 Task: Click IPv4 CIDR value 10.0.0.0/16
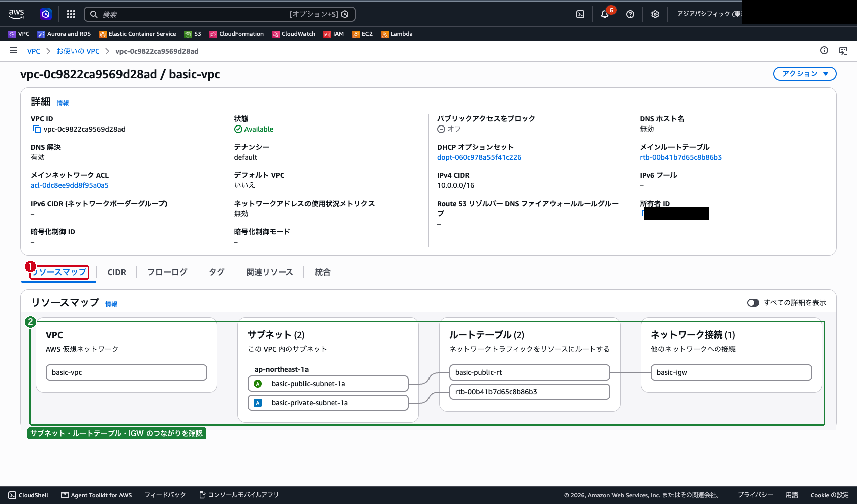456,185
